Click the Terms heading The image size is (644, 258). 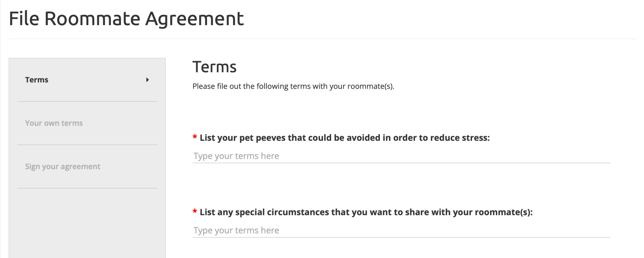tap(215, 66)
